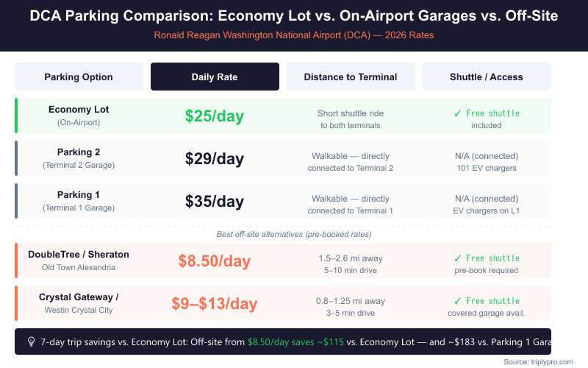Click the Crystal Gateway / Westin option name
Screen dimensions: 588x368
click(x=79, y=297)
